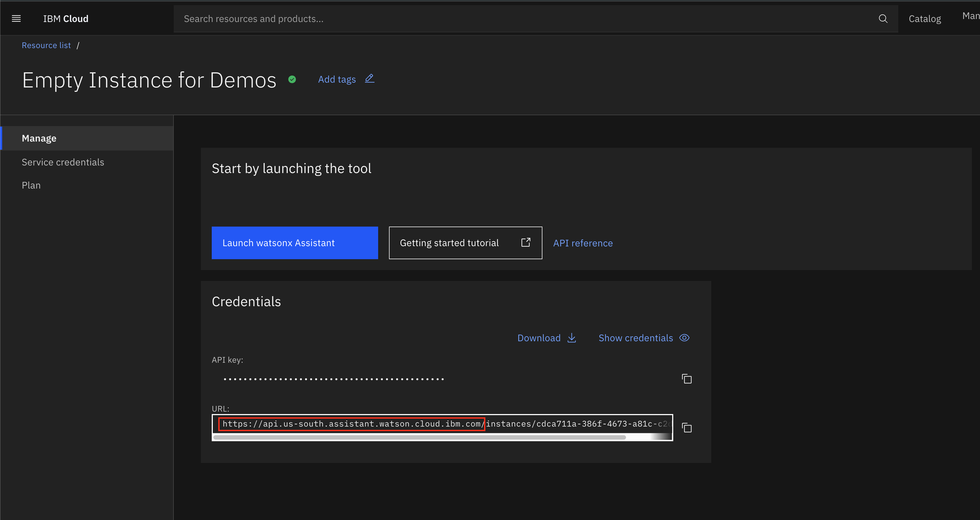The image size is (980, 520).
Task: Copy the URL to clipboard
Action: (x=687, y=428)
